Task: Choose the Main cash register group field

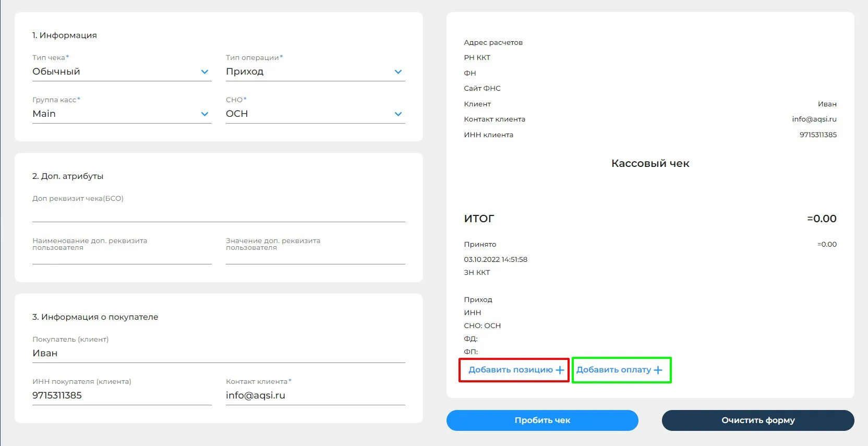Action: click(x=122, y=114)
